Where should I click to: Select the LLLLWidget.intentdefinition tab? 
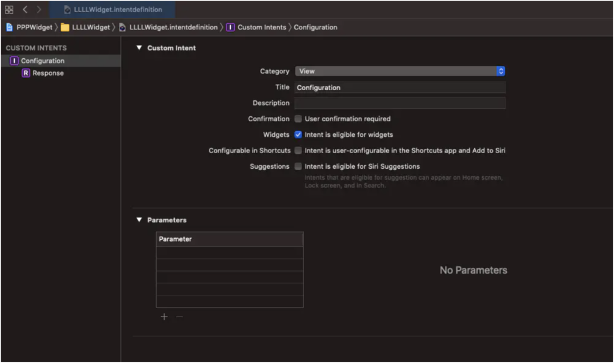(112, 10)
